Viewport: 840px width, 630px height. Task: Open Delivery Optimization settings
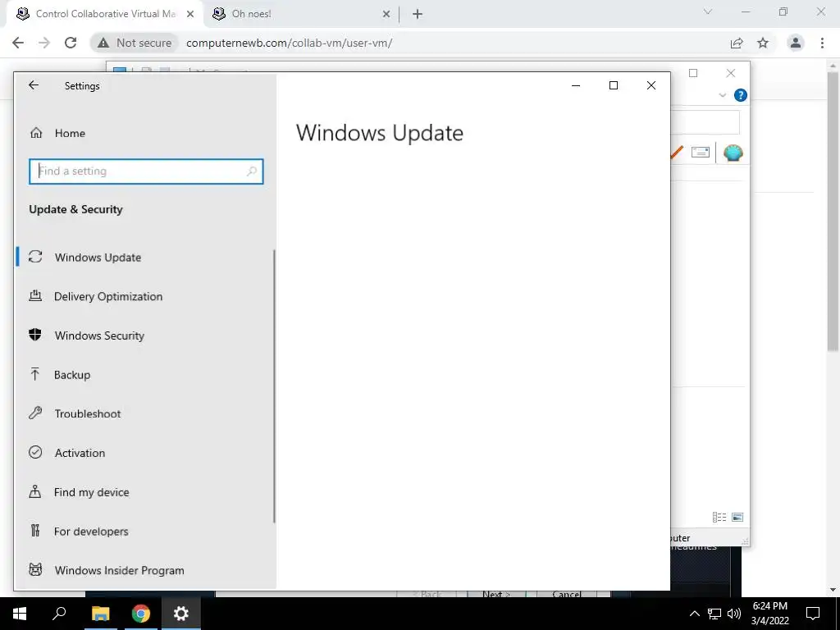point(144,296)
